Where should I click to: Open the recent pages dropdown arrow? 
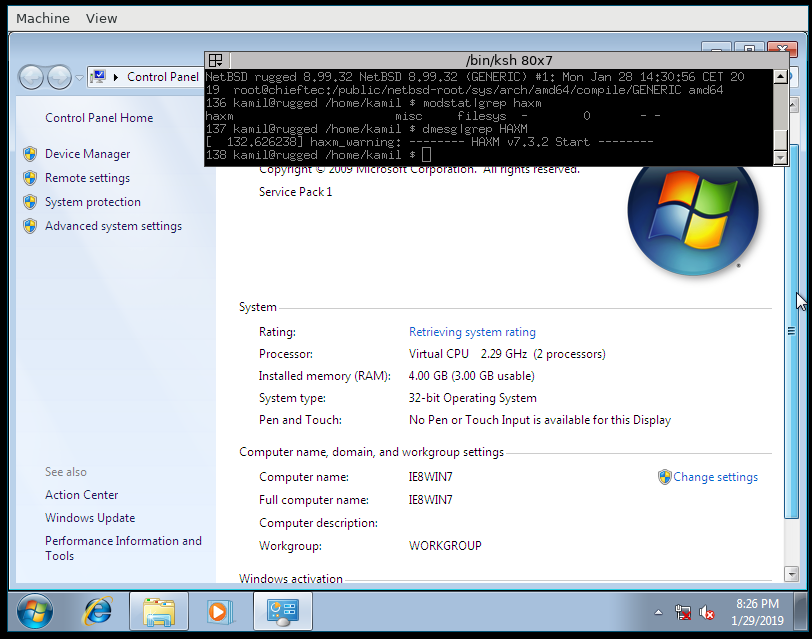[x=79, y=78]
